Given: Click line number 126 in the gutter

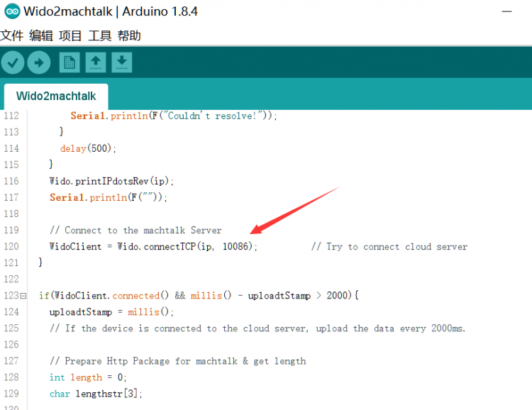Looking at the screenshot, I should pos(11,345).
